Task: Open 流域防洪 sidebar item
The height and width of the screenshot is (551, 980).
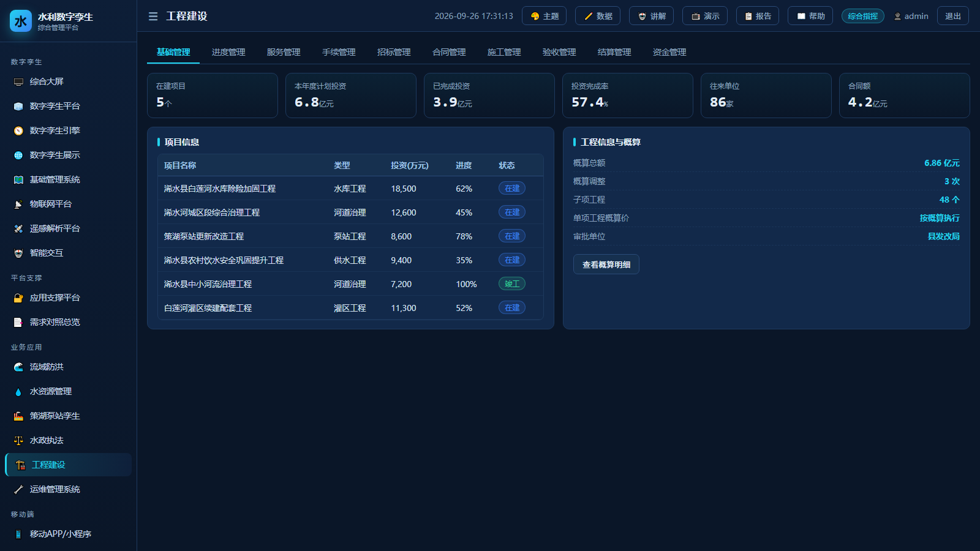Action: pos(68,367)
